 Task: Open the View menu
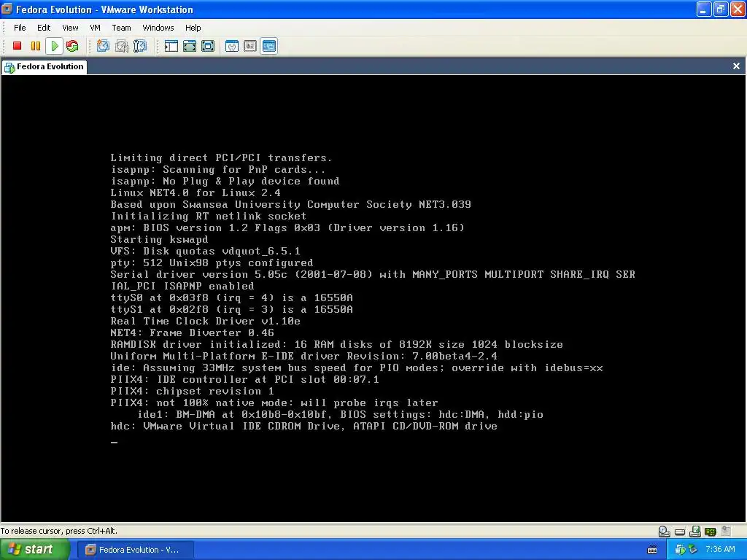pyautogui.click(x=70, y=28)
